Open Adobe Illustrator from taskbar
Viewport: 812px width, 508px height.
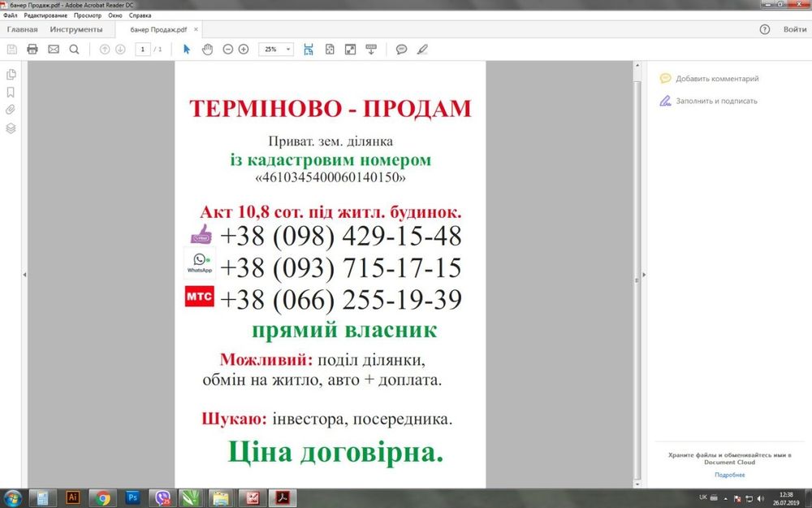(x=72, y=498)
